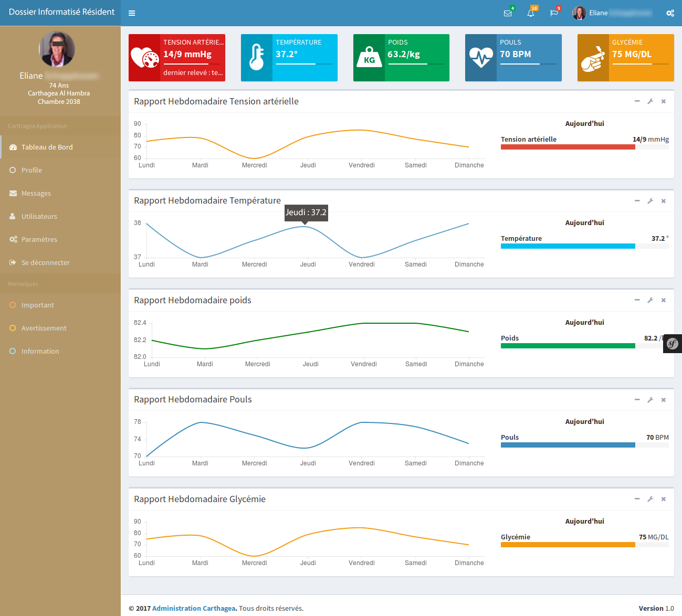Toggle the sidebar with the hamburger icon
Screen dimensions: 682x616
click(132, 13)
